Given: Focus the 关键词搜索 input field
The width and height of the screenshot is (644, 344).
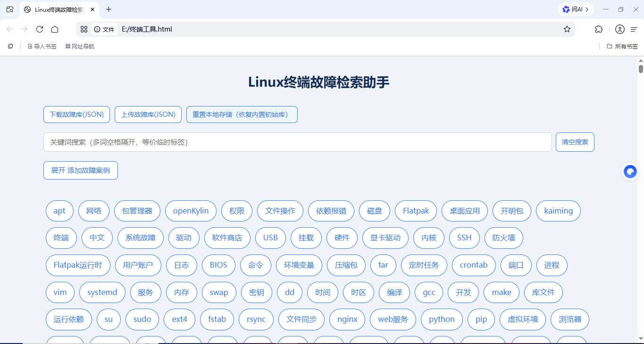Looking at the screenshot, I should (298, 142).
